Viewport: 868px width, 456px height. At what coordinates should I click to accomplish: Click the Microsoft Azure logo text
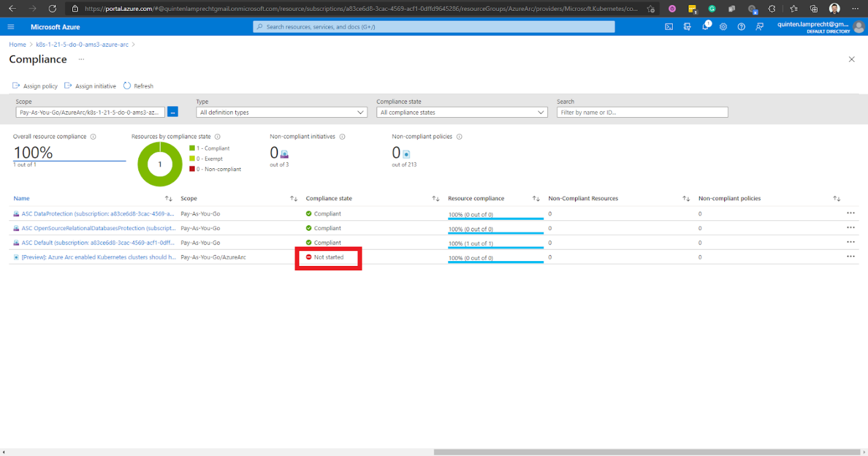pos(55,27)
